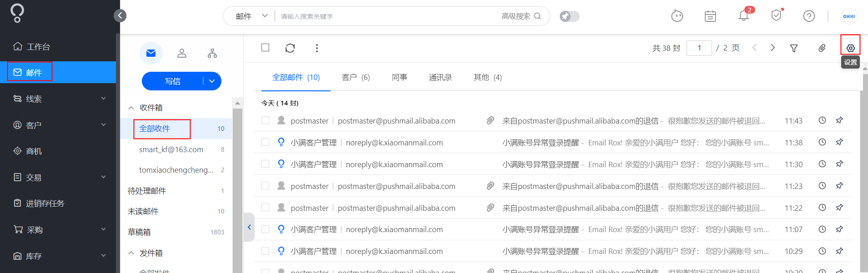Switch to the contacts person icon

coord(182,53)
